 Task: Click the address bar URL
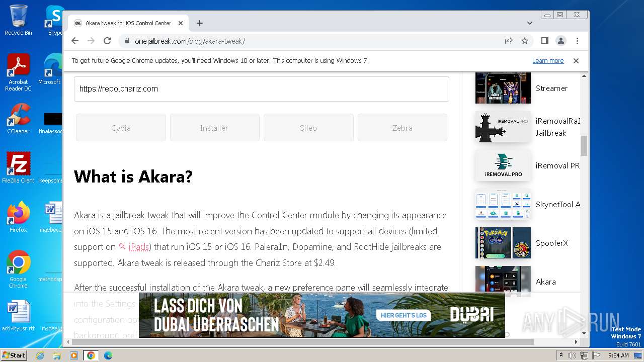190,41
